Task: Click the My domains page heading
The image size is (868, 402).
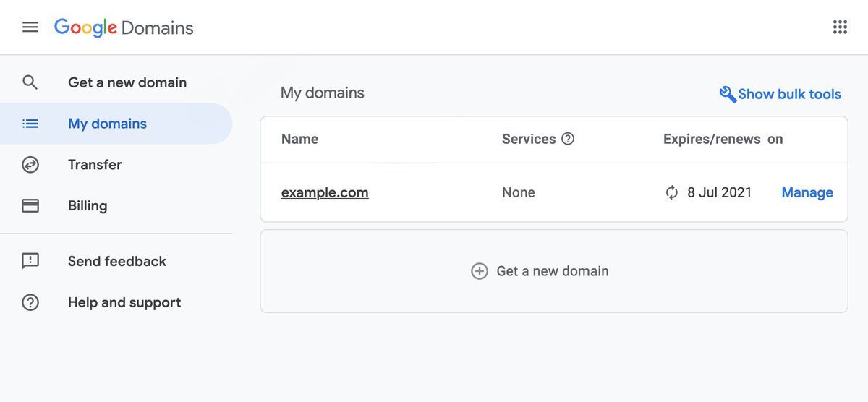Action: point(323,93)
